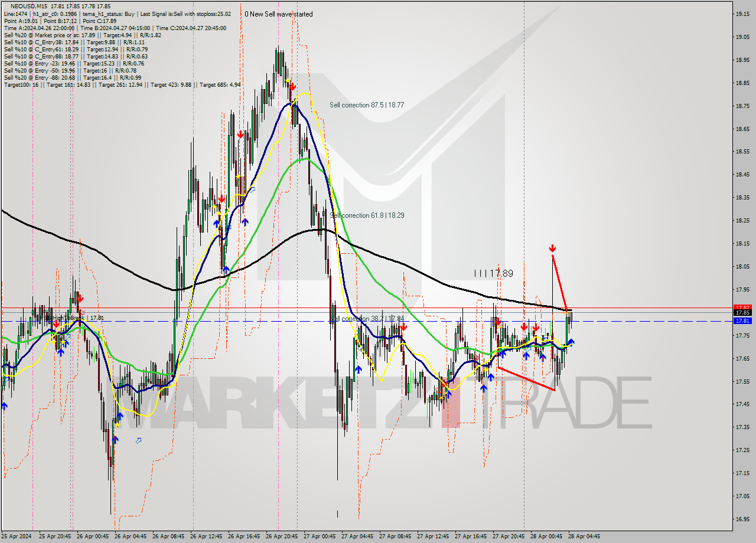This screenshot has width=756, height=543.
Task: Click the 18.75 price axis label
Action: pos(742,106)
